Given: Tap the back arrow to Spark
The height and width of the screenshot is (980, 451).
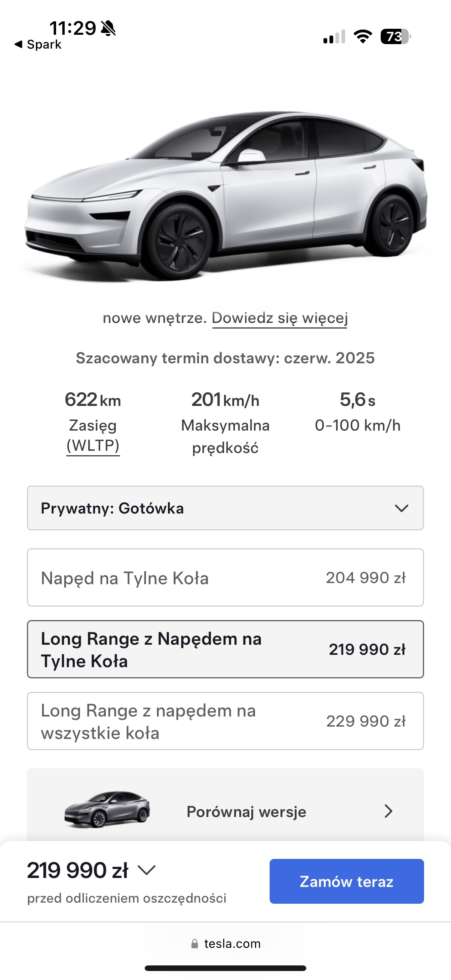Looking at the screenshot, I should tap(18, 44).
